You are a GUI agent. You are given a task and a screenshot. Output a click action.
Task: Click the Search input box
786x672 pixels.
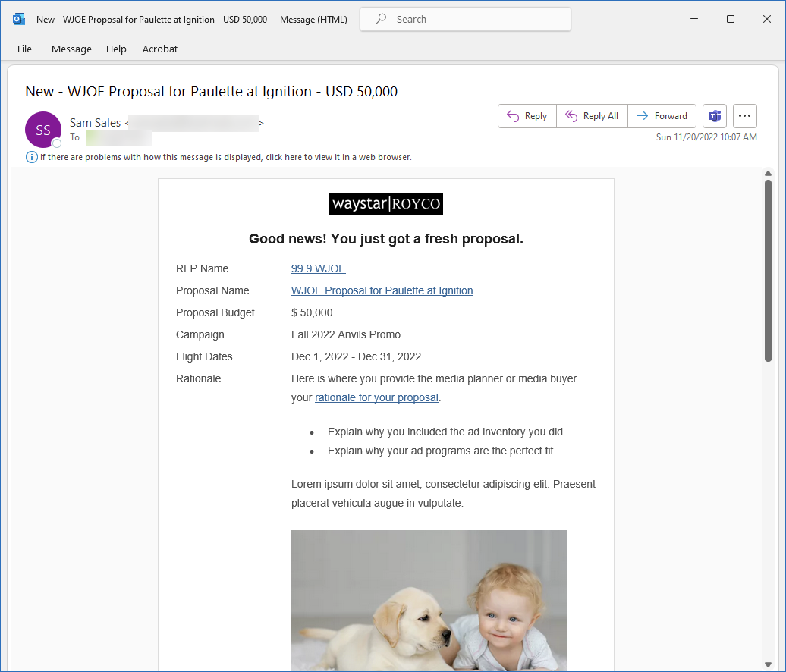pos(465,19)
